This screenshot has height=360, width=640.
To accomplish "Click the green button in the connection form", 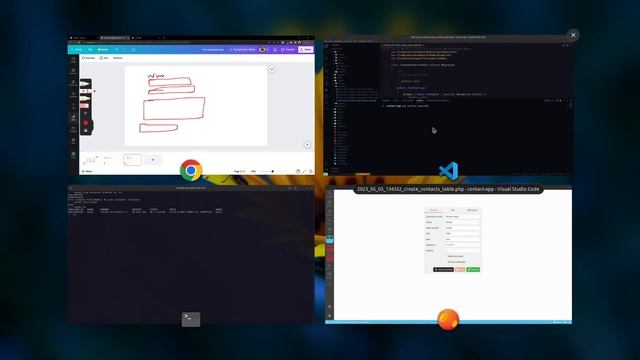I will click(x=473, y=269).
